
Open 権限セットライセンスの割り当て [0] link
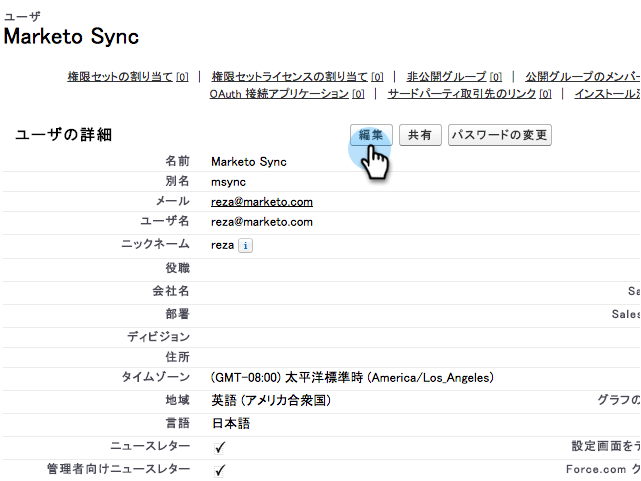click(x=297, y=76)
